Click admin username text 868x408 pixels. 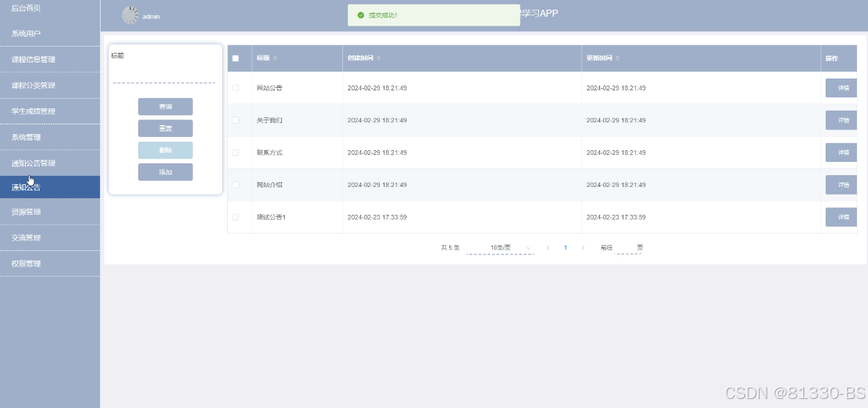151,16
